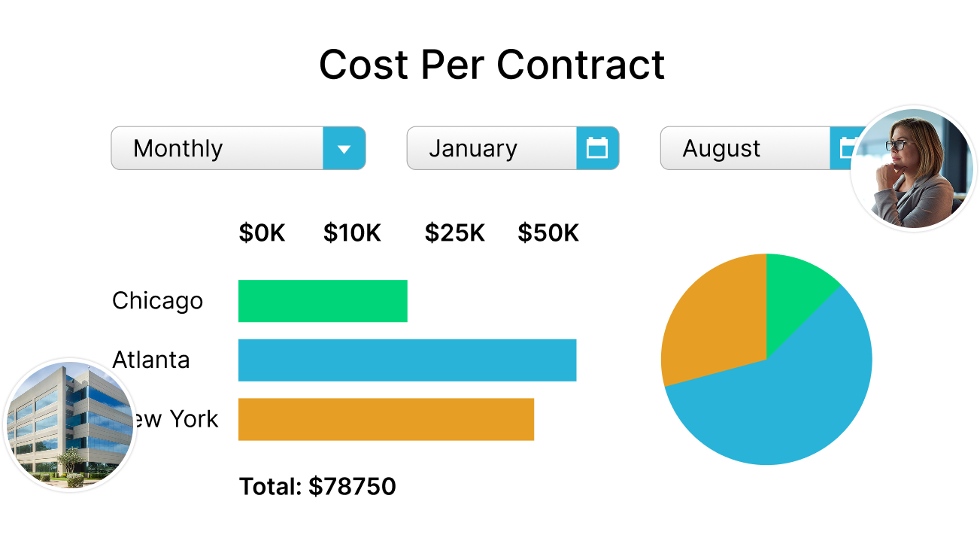Click the office building thumbnail
This screenshot has width=980, height=550.
(x=69, y=425)
